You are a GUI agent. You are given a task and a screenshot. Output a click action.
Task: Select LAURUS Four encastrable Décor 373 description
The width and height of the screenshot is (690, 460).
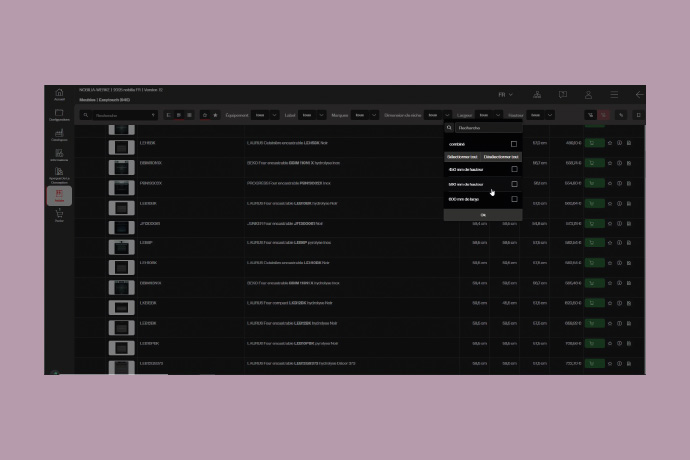(x=301, y=364)
